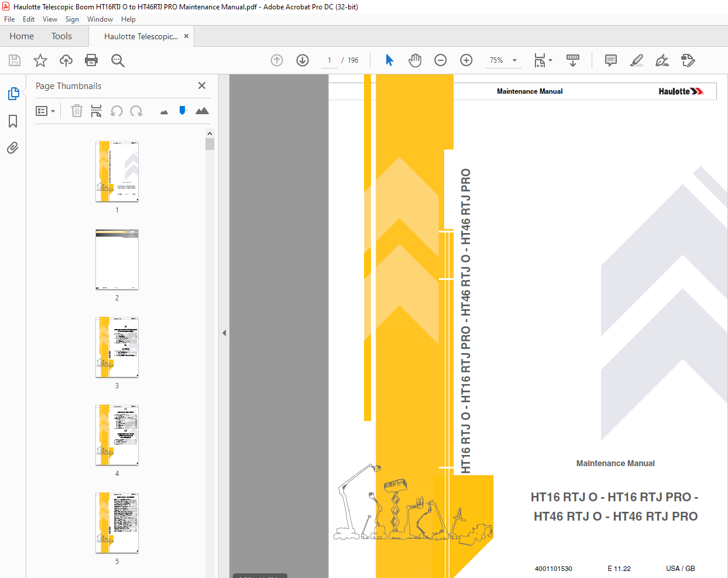This screenshot has height=578, width=728.
Task: Select page 2 thumbnail
Action: click(117, 259)
